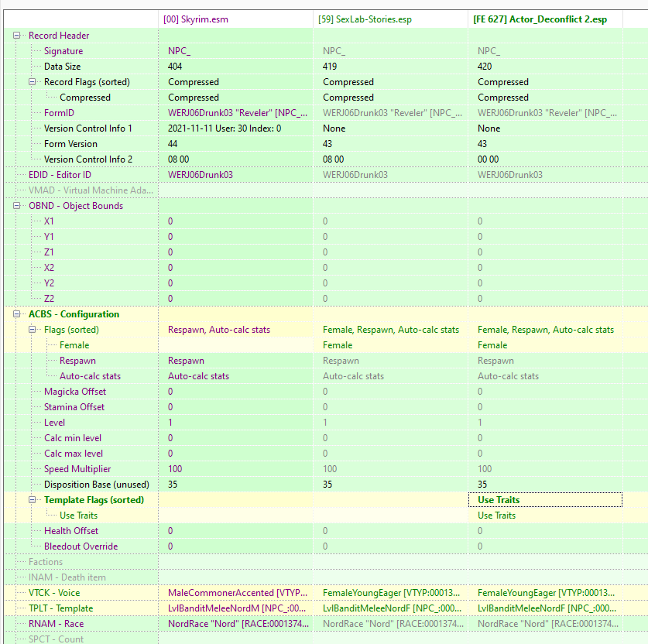Viewport: 648px width, 644px height.
Task: Click the TPLT - Template row label
Action: tap(60, 608)
